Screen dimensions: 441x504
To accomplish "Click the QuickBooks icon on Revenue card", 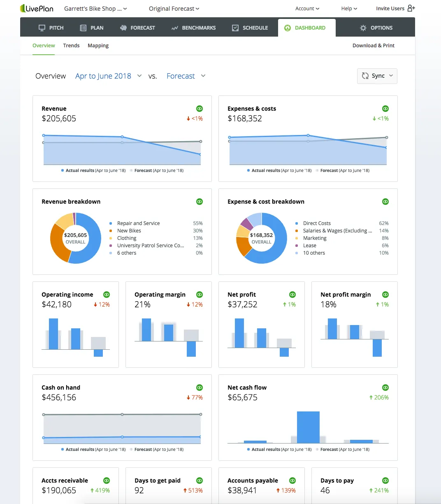I will [x=200, y=109].
